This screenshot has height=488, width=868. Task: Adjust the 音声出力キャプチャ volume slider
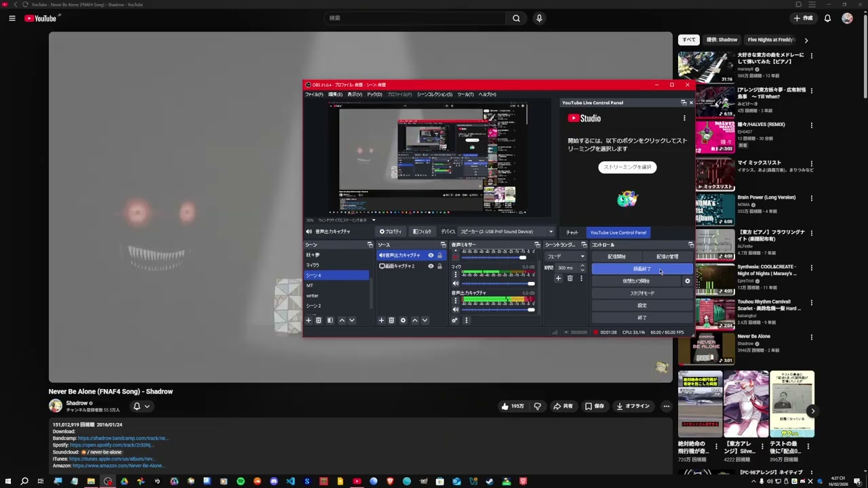click(x=498, y=309)
